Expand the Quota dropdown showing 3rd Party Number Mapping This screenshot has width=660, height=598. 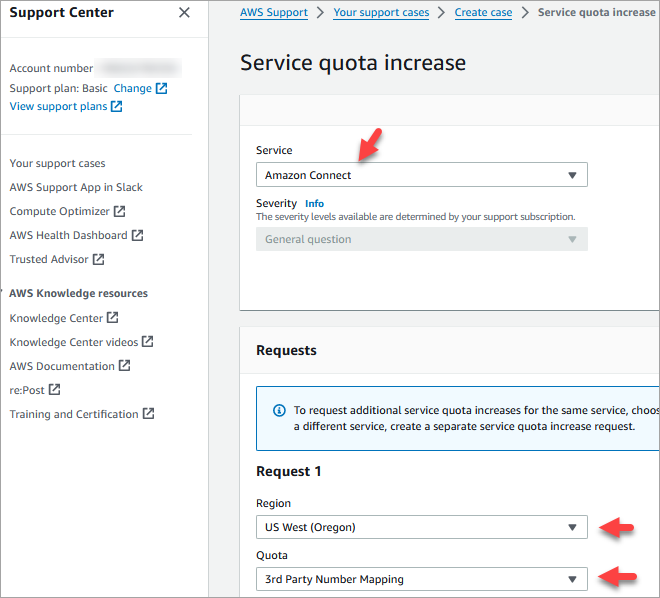(x=421, y=579)
